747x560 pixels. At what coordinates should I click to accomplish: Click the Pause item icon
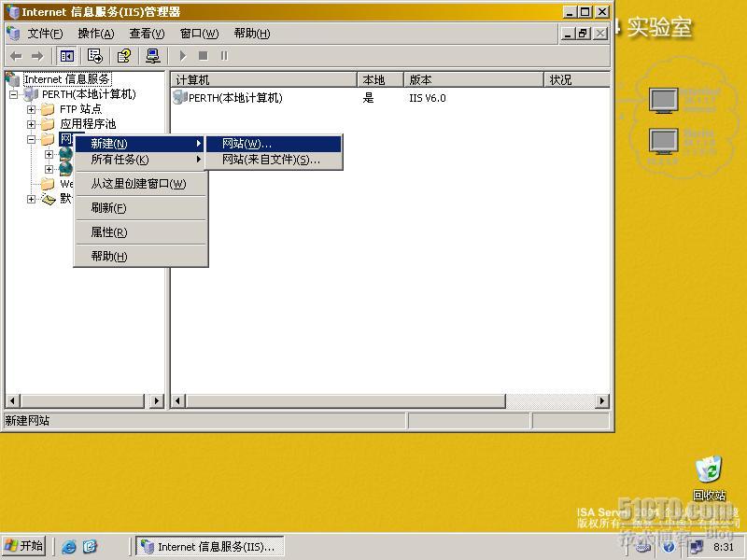click(224, 56)
